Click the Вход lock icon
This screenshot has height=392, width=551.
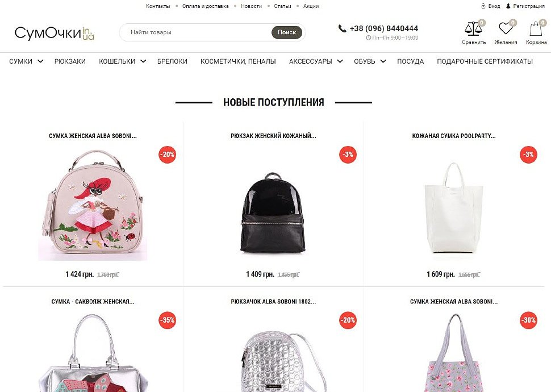pos(483,6)
